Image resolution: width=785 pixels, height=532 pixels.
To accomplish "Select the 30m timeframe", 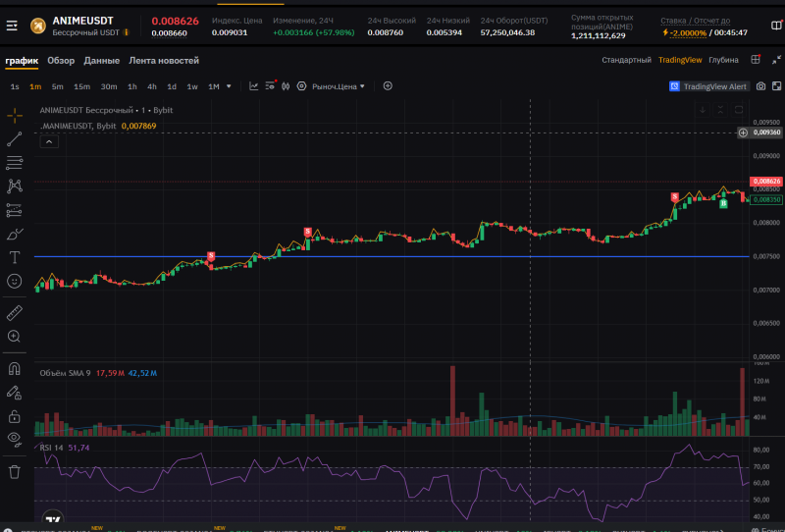I will 109,86.
